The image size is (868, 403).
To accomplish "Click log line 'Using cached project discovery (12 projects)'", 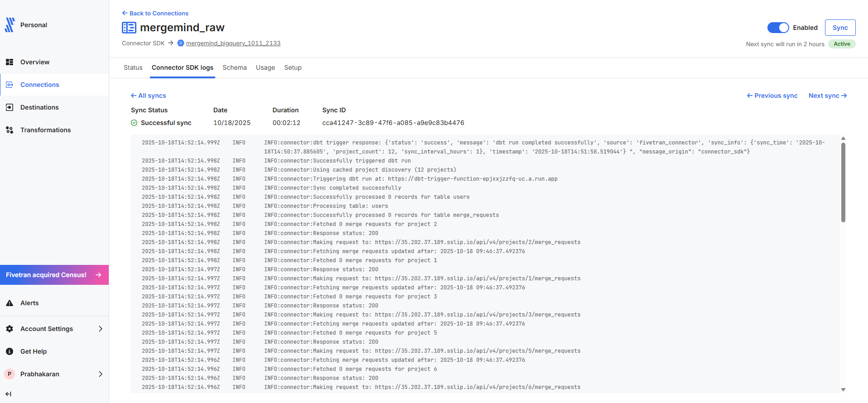I will tap(360, 170).
